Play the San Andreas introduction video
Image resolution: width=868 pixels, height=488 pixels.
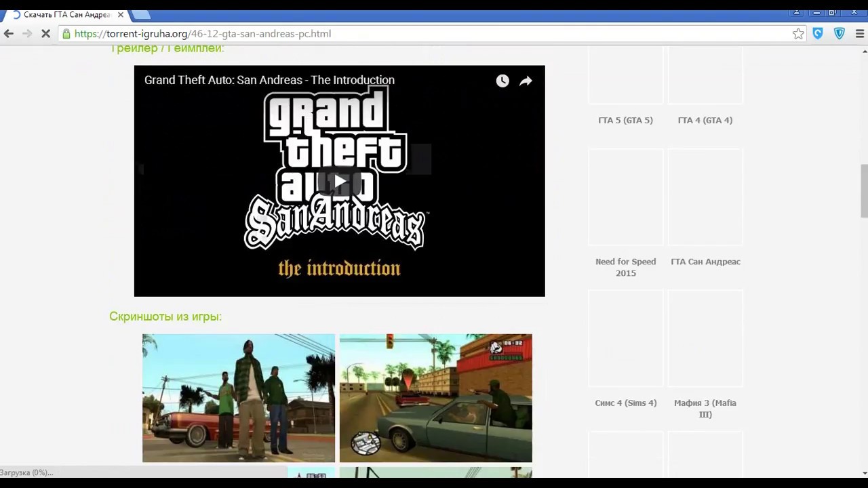(x=339, y=181)
